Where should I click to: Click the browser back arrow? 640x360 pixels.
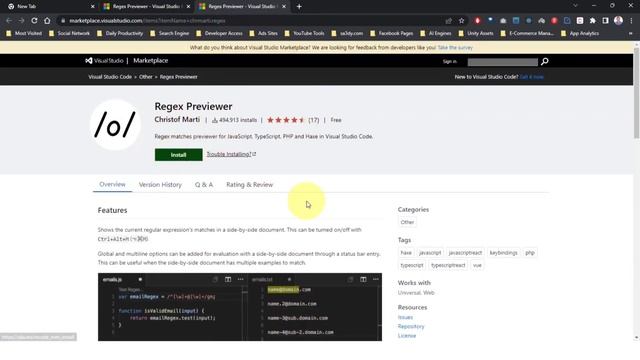click(x=9, y=20)
